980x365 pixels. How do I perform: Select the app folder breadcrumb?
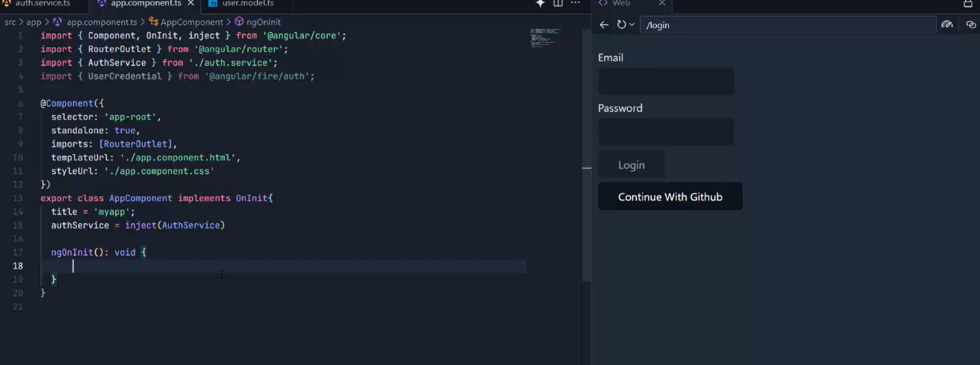34,22
